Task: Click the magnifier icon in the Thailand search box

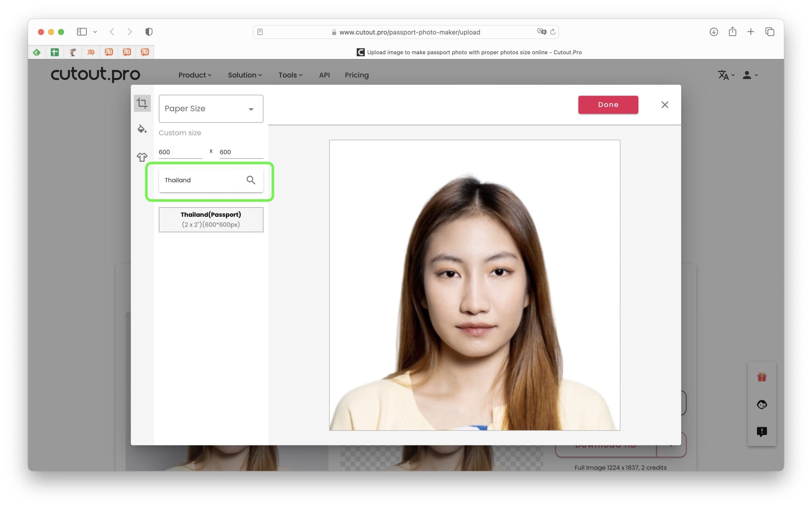Action: pos(251,180)
